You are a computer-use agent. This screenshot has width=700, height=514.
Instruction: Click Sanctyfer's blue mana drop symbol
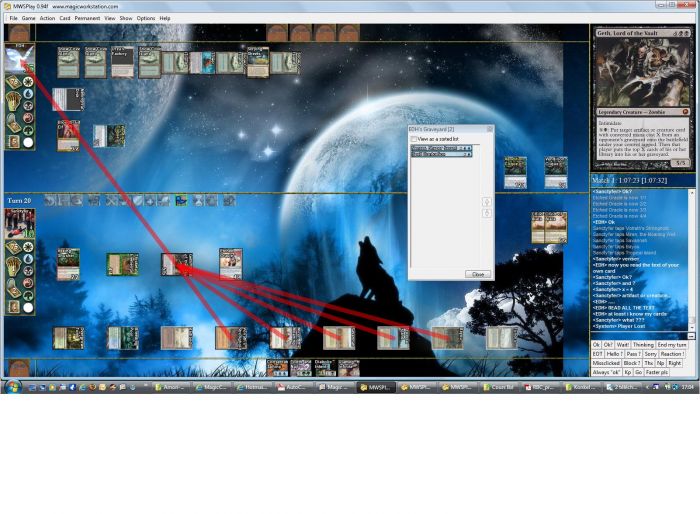click(x=28, y=259)
